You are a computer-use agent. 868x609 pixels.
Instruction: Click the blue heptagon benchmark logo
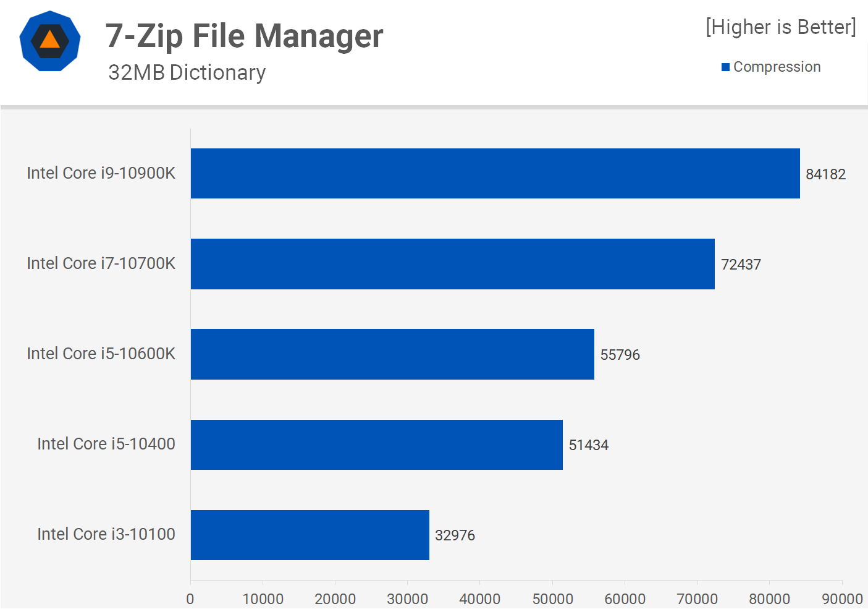coord(50,41)
